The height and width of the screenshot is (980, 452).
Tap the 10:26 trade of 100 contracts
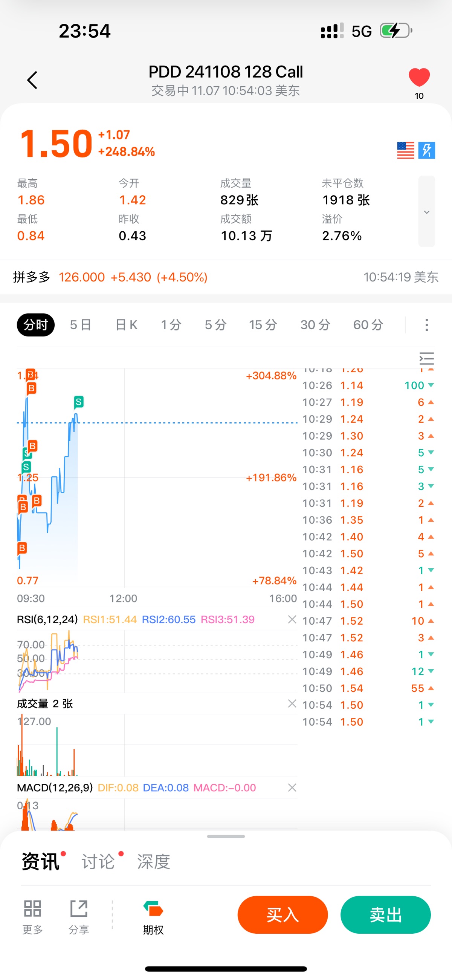[x=368, y=385]
